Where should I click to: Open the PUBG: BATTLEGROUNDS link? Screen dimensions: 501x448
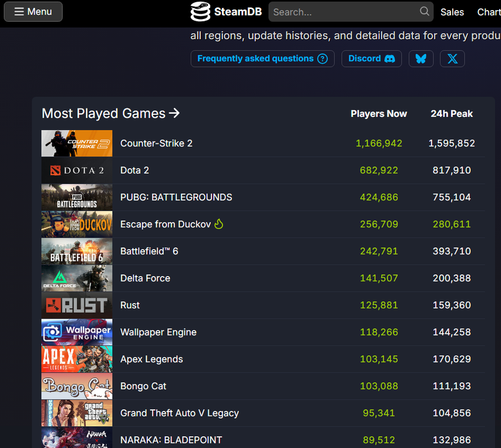click(x=176, y=197)
